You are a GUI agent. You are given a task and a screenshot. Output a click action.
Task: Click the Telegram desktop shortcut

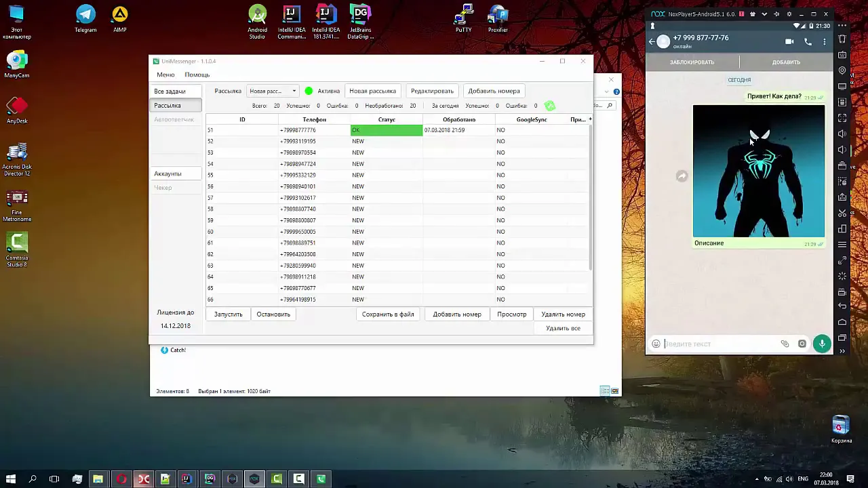click(x=85, y=19)
